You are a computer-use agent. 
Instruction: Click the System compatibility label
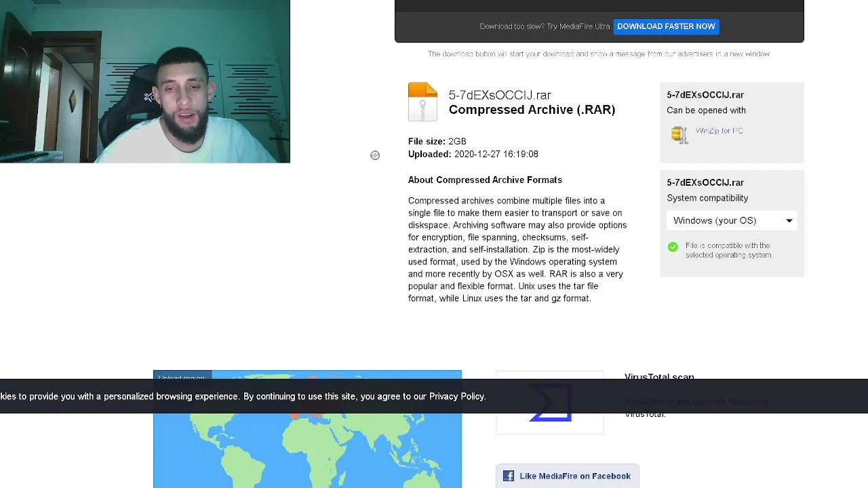[x=707, y=198]
